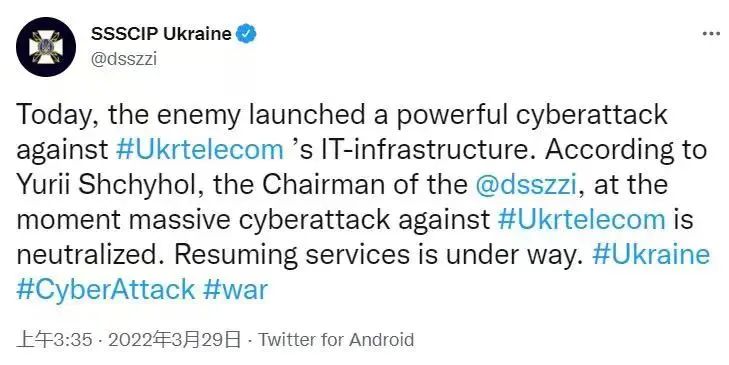The height and width of the screenshot is (365, 729).
Task: Open the #CyberAttack hashtag
Action: (x=106, y=289)
